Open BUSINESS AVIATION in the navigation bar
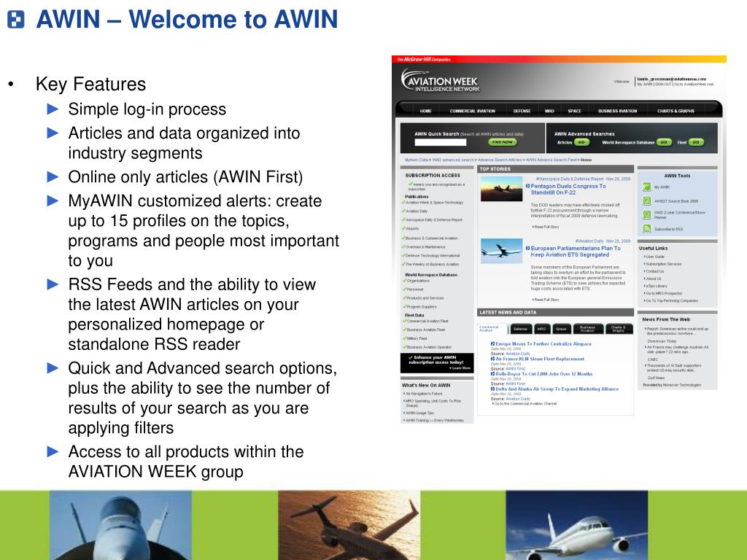Screen dimensions: 747x560 (617, 111)
